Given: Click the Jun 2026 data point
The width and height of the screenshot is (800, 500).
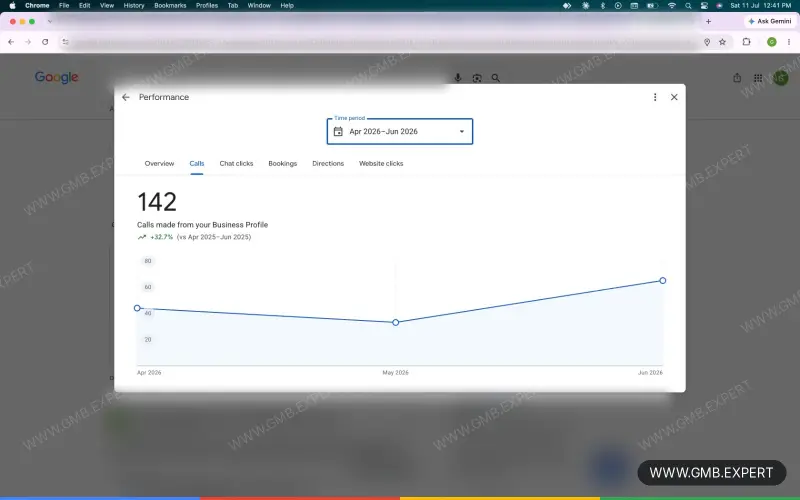Looking at the screenshot, I should (x=662, y=281).
